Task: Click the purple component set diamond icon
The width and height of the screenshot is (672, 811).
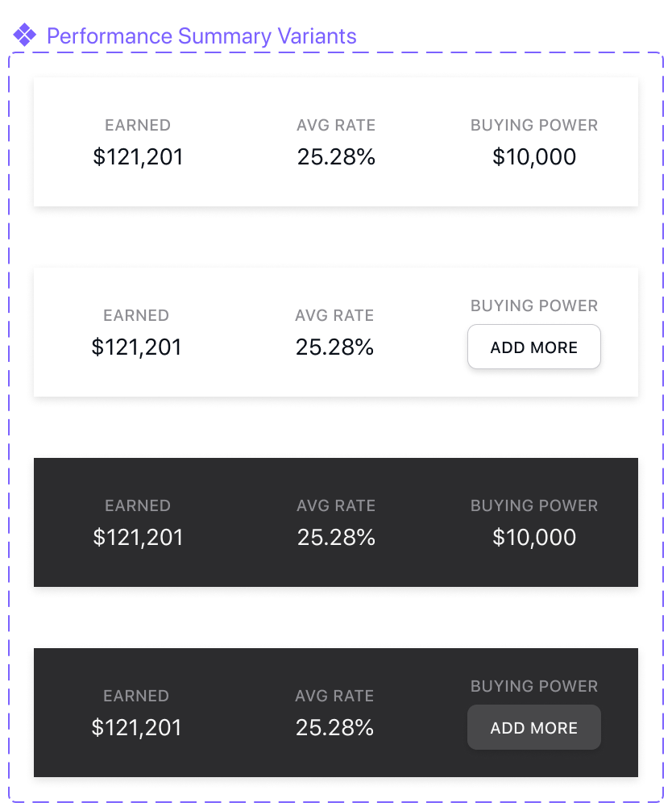Action: tap(24, 35)
